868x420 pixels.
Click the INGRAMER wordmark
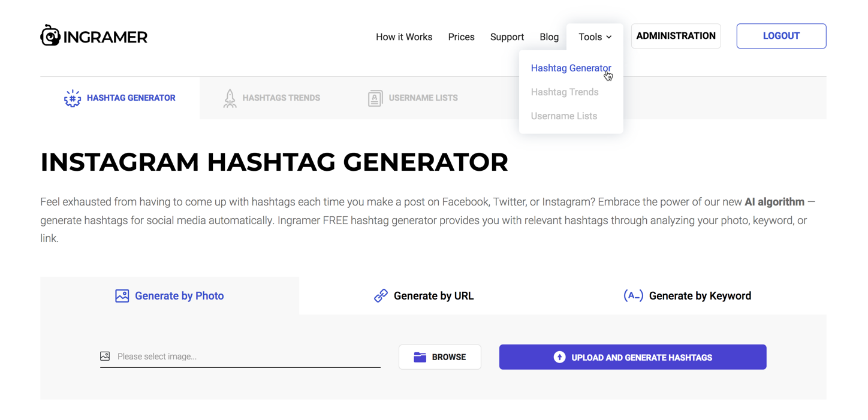[106, 37]
